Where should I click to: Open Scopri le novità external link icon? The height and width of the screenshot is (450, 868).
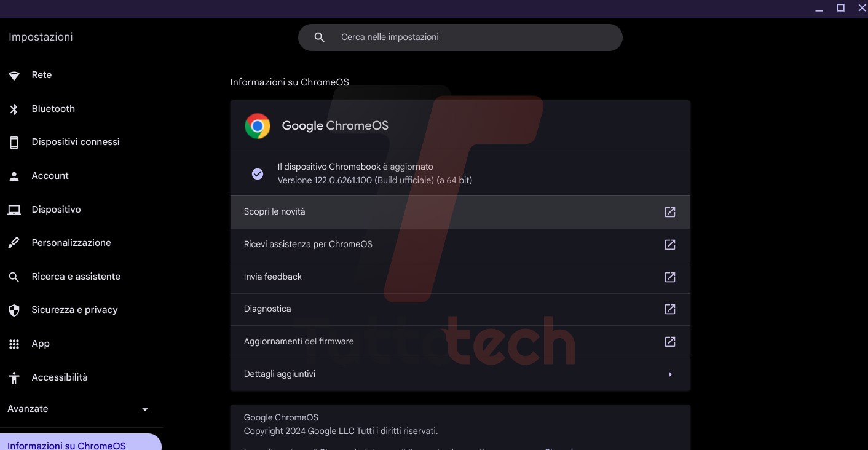pos(669,211)
